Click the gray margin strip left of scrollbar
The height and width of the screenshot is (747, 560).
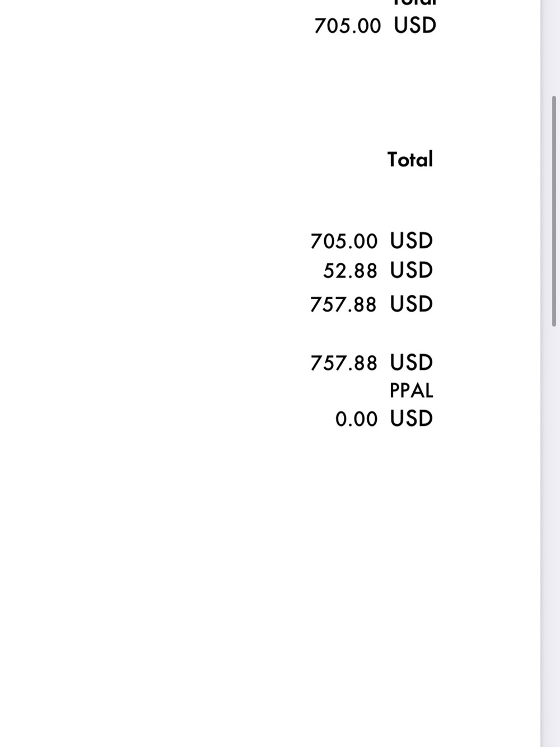(545, 373)
